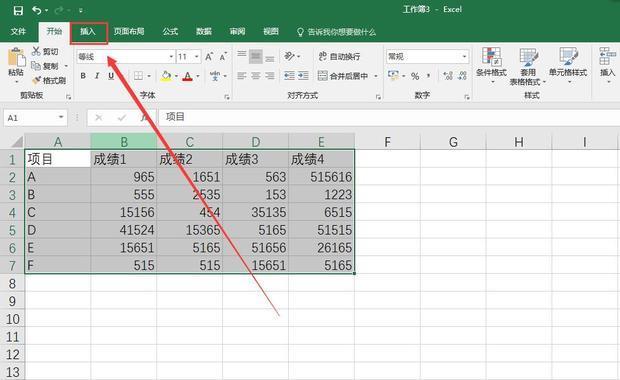Open Font group dialog launcher
The image size is (620, 380).
coord(227,97)
